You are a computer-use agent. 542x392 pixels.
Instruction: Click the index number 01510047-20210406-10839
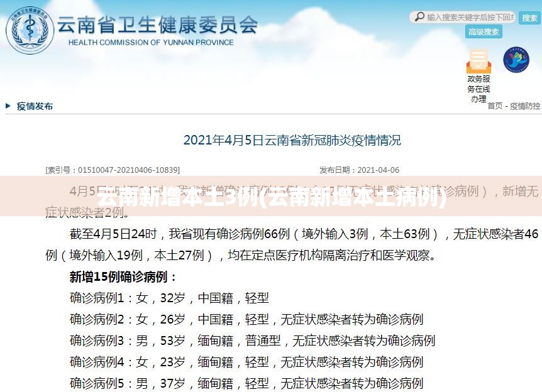point(128,170)
